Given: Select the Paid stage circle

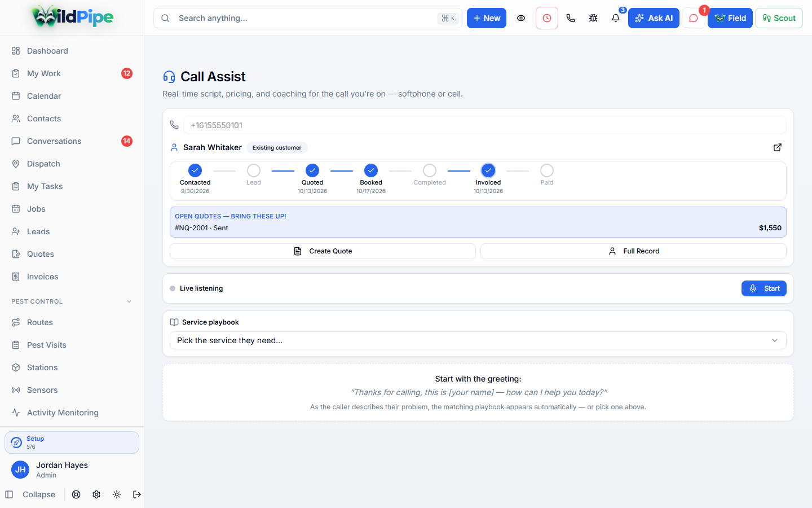Looking at the screenshot, I should (547, 170).
